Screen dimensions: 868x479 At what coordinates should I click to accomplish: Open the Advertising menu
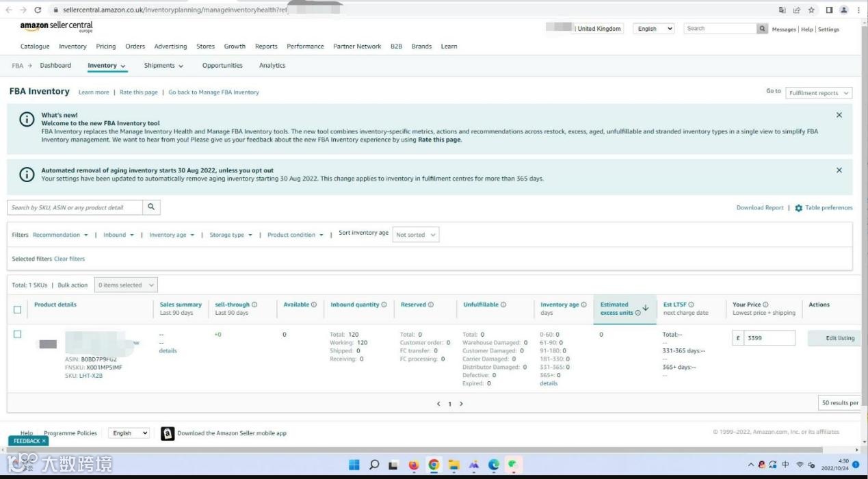click(170, 47)
